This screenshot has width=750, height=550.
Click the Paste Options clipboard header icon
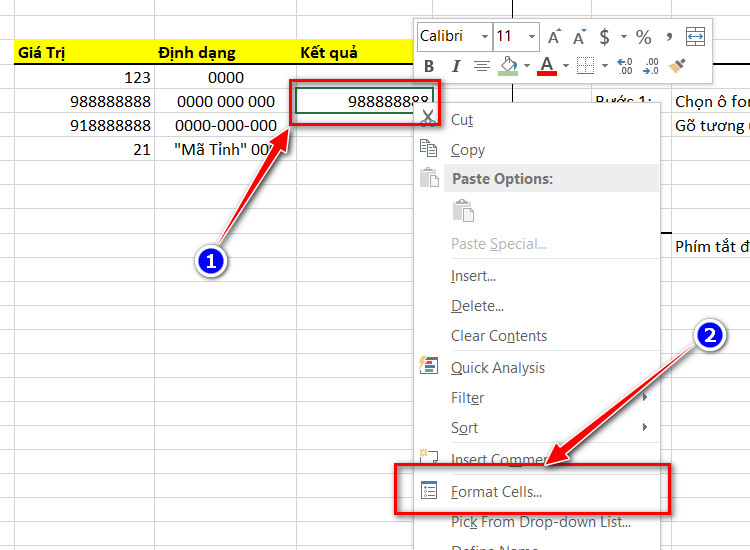(x=429, y=177)
